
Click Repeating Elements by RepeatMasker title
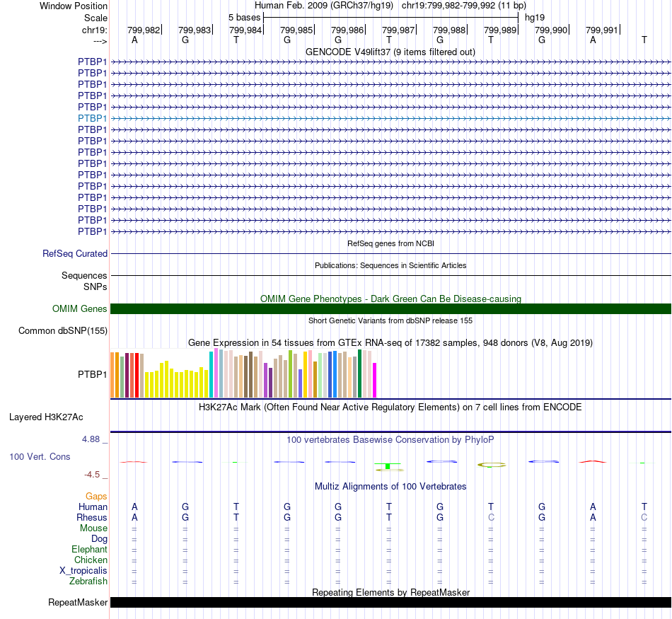tap(391, 592)
